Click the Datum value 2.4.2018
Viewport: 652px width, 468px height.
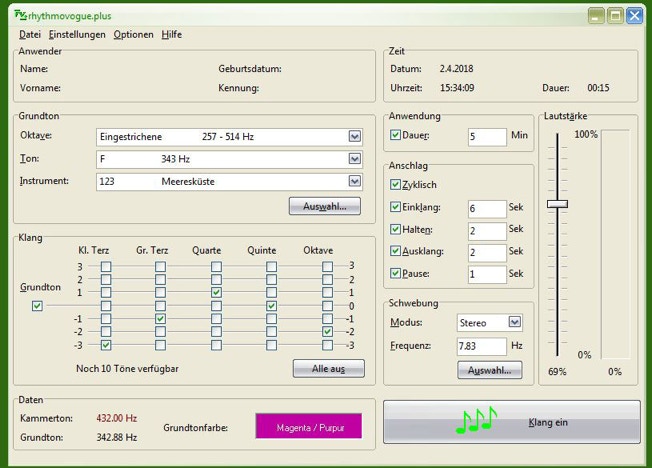click(x=457, y=69)
